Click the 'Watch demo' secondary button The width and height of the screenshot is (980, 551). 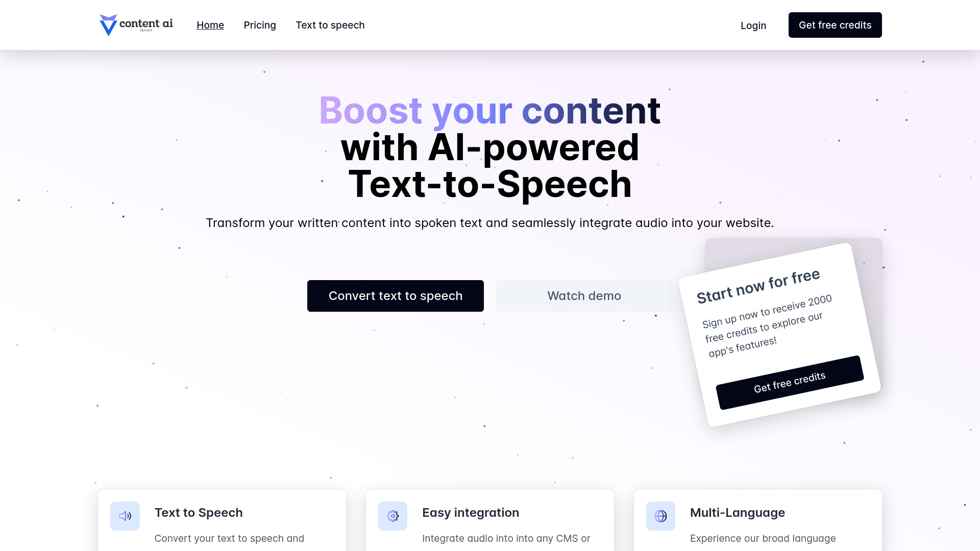point(584,295)
